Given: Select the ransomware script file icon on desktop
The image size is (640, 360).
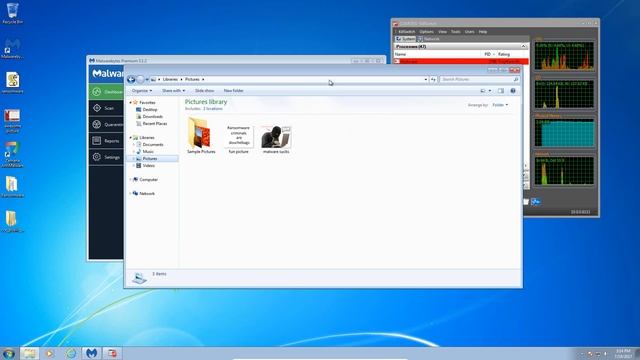Looking at the screenshot, I should pyautogui.click(x=12, y=82).
